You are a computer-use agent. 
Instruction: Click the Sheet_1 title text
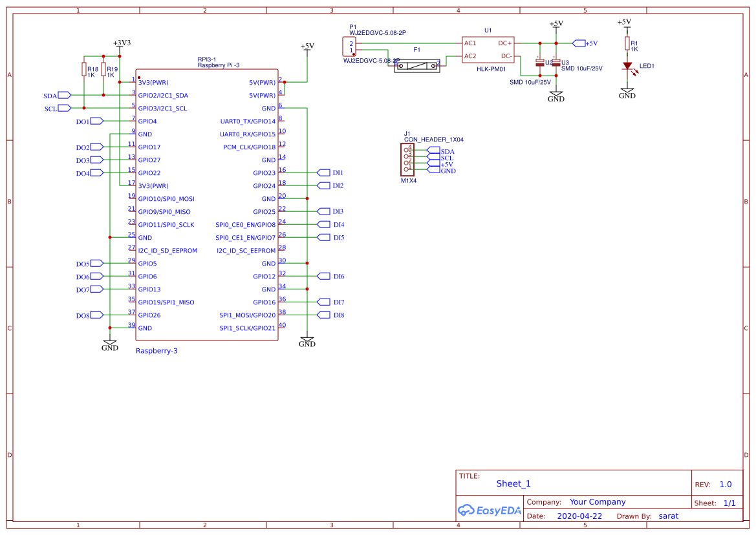[x=513, y=483]
